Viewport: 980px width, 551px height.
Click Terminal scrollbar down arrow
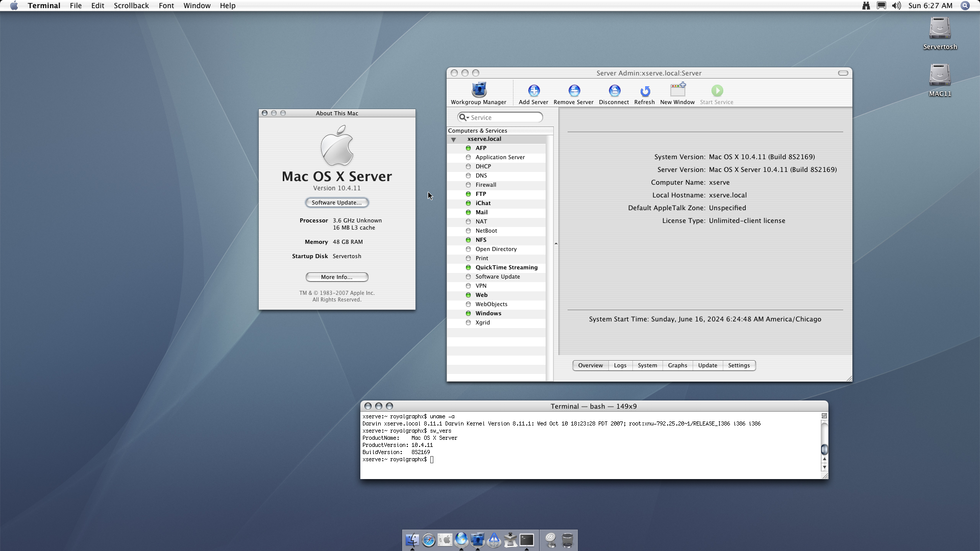click(824, 467)
